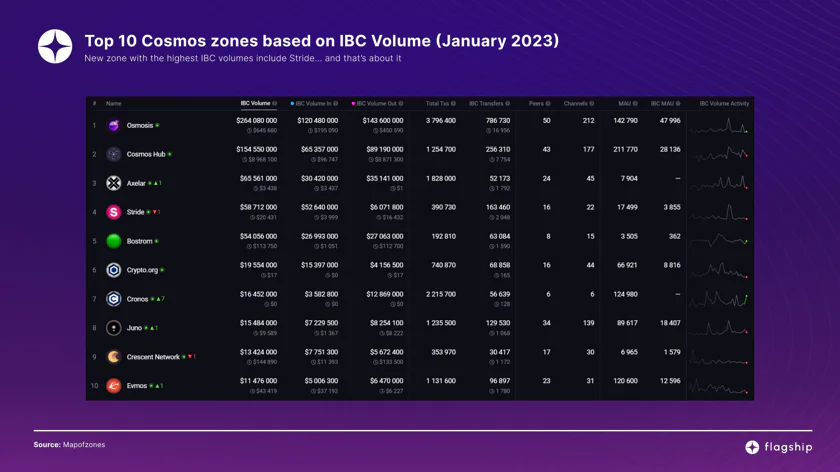Click info icon next to IBC Transfers
This screenshot has width=840, height=472.
[507, 103]
